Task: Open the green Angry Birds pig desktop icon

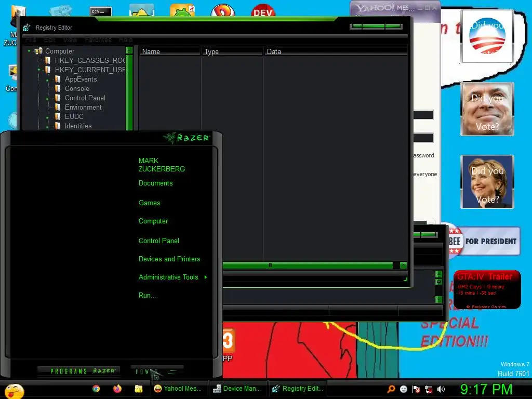Action: click(182, 10)
